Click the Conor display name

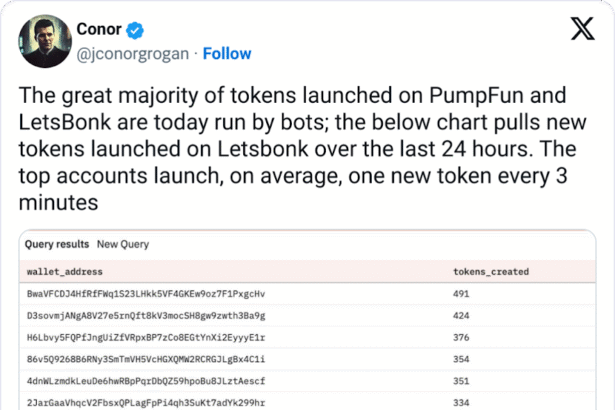101,30
